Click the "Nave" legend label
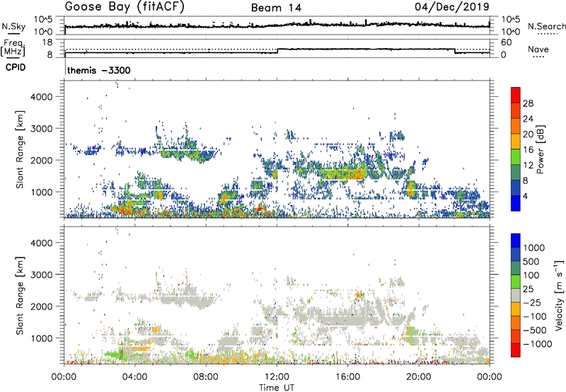This screenshot has width=566, height=392. click(538, 50)
